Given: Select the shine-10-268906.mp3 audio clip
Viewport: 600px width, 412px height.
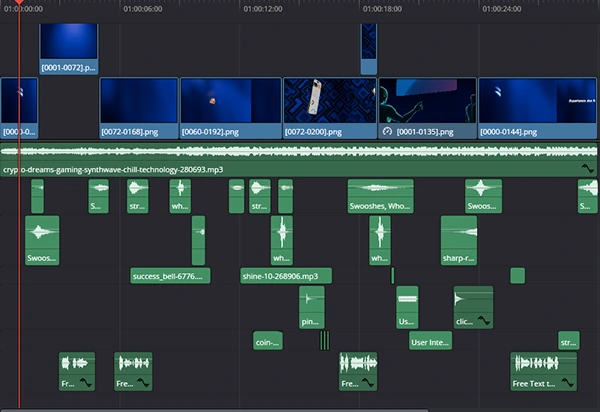Looking at the screenshot, I should (x=286, y=276).
